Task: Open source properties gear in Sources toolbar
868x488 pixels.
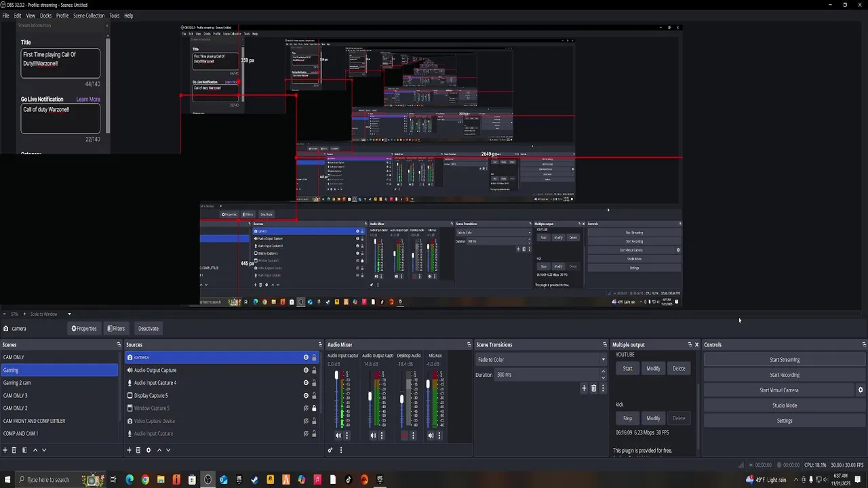Action: coord(149,450)
